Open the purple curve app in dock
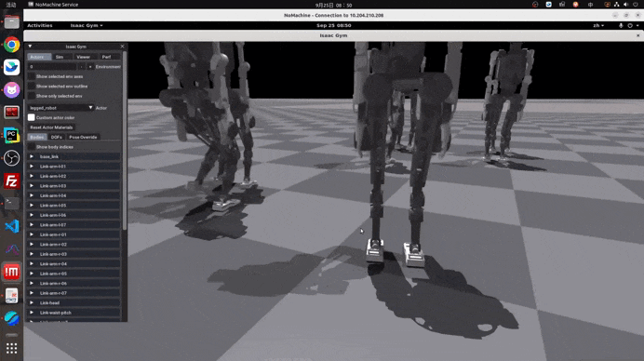This screenshot has width=644, height=361. [x=11, y=248]
